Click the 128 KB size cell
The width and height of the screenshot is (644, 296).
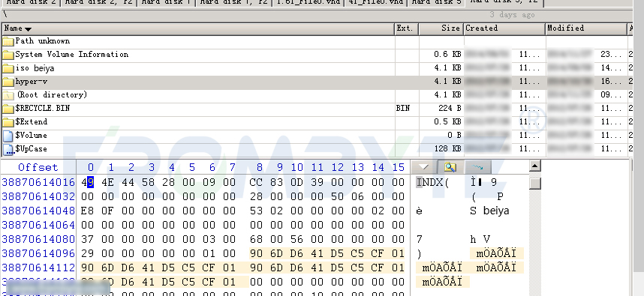click(447, 149)
